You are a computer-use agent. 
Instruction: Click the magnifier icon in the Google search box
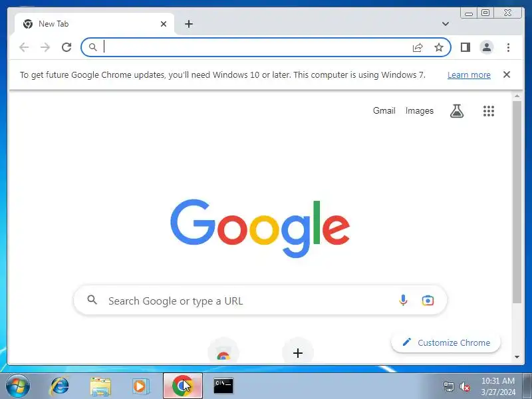[x=92, y=300]
